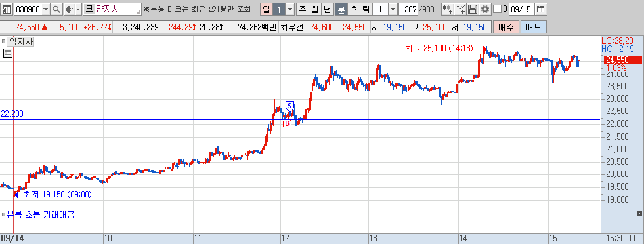The width and height of the screenshot is (644, 244).
Task: Click the 매도 sell button
Action: point(534,28)
